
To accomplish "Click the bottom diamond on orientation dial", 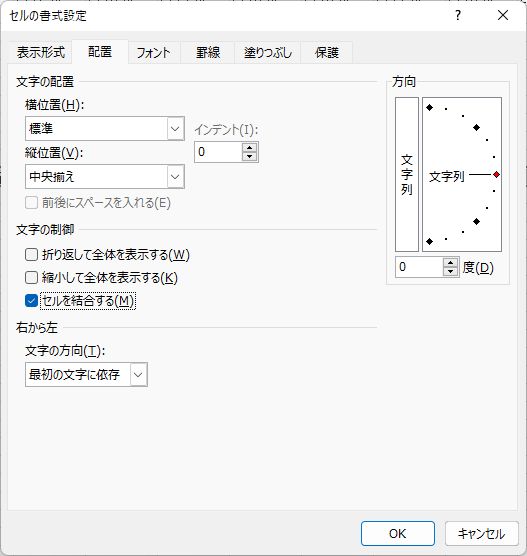I will (429, 241).
